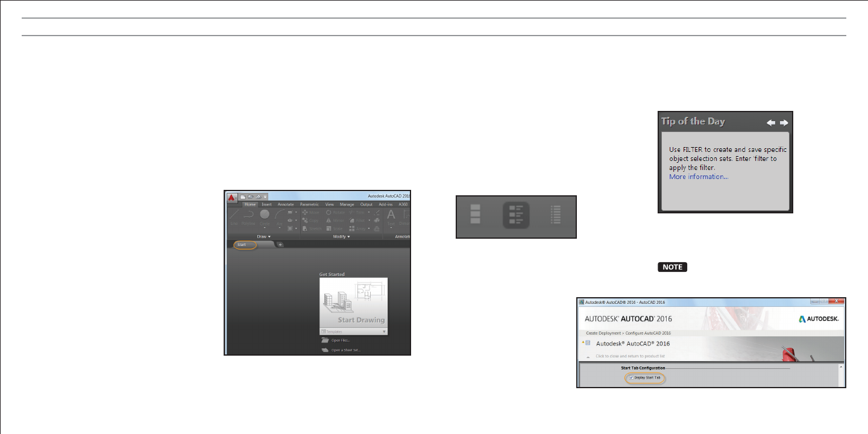The image size is (868, 434).
Task: Switch to the Home ribbon tab
Action: tap(250, 204)
